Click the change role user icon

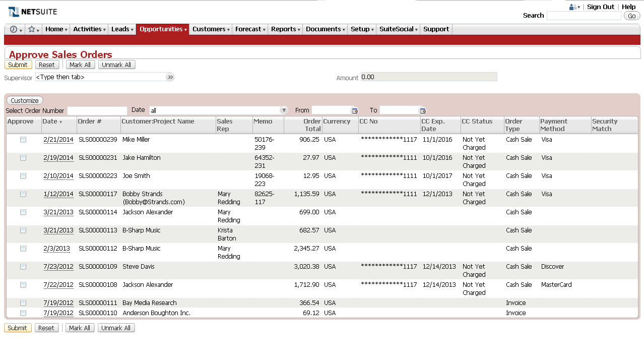click(x=573, y=7)
